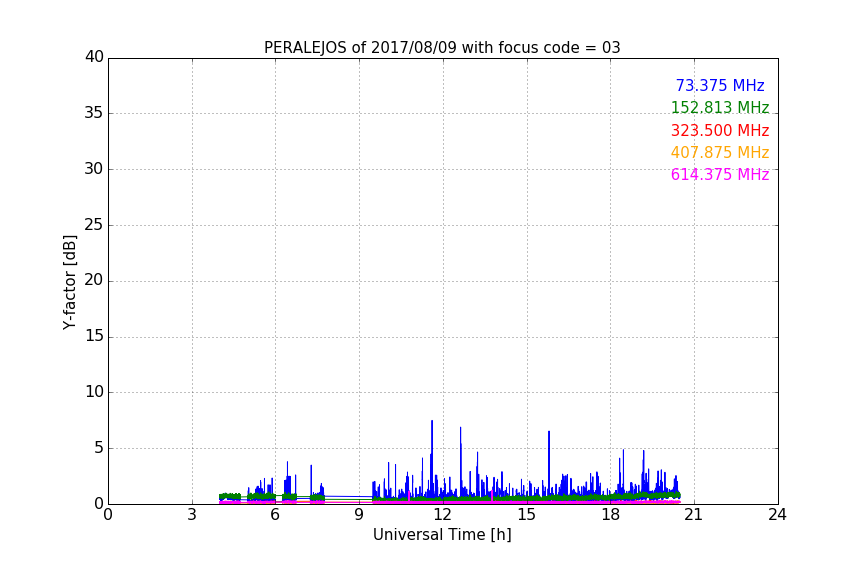Click the y-axis tick value 20
The width and height of the screenshot is (864, 576).
(x=94, y=280)
